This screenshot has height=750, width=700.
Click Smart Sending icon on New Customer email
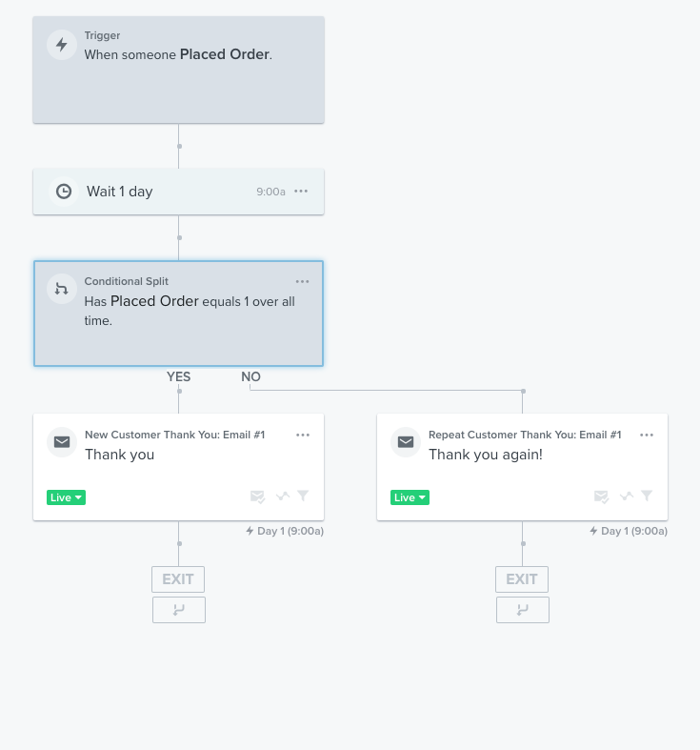[x=258, y=497]
